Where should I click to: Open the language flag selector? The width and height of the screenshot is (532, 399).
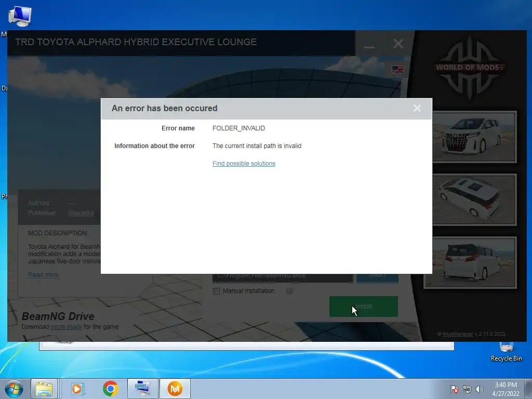(x=397, y=69)
